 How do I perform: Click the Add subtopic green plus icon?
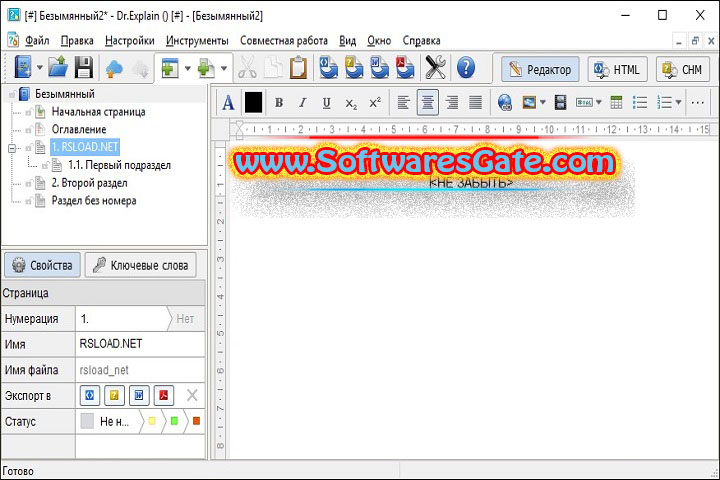206,68
